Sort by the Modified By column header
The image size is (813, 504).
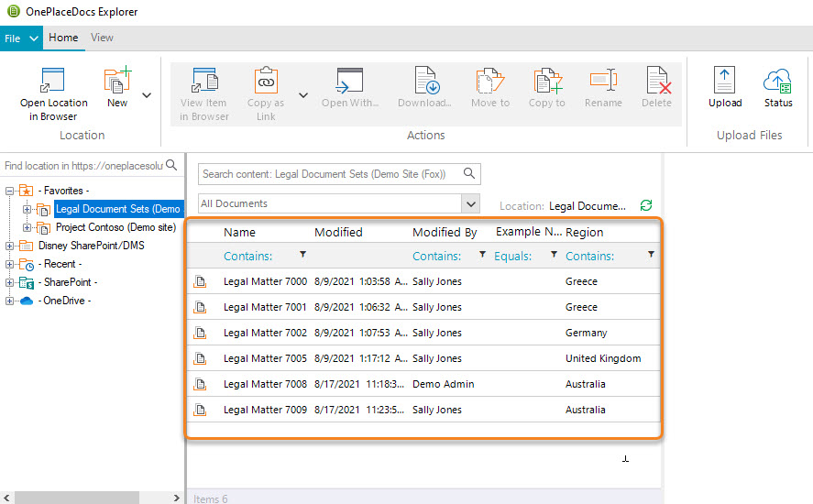pos(445,232)
